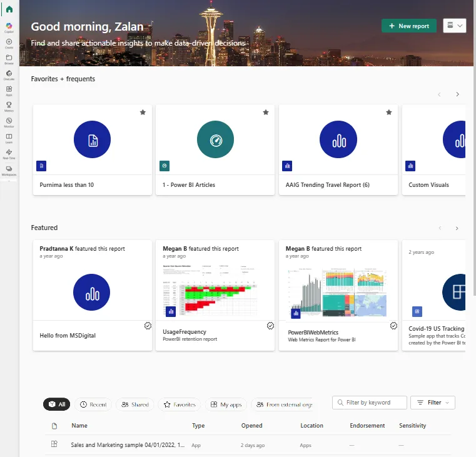Image resolution: width=476 pixels, height=457 pixels.
Task: Open Purnima less than 10 title
Action: (67, 185)
